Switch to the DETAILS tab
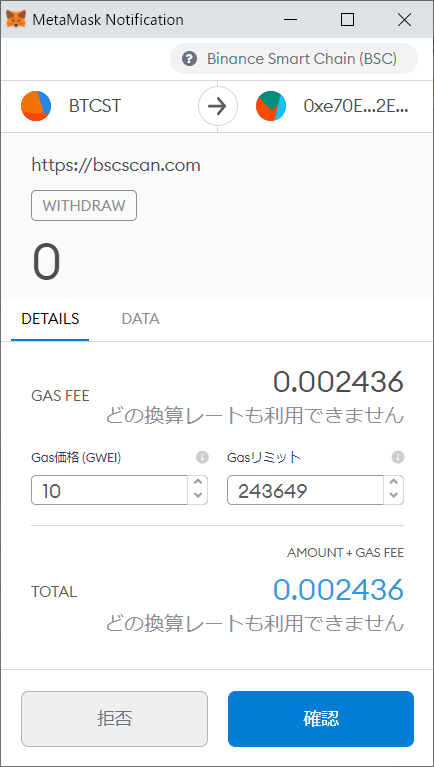Image resolution: width=434 pixels, height=767 pixels. tap(50, 319)
